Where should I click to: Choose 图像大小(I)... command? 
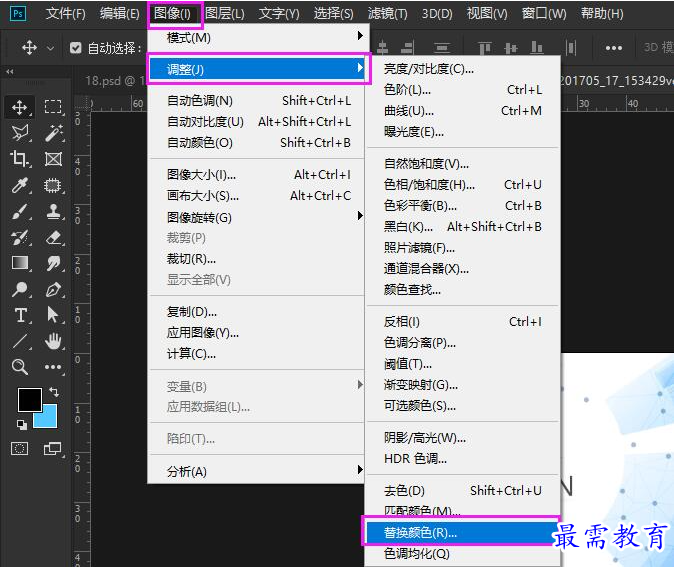[257, 175]
